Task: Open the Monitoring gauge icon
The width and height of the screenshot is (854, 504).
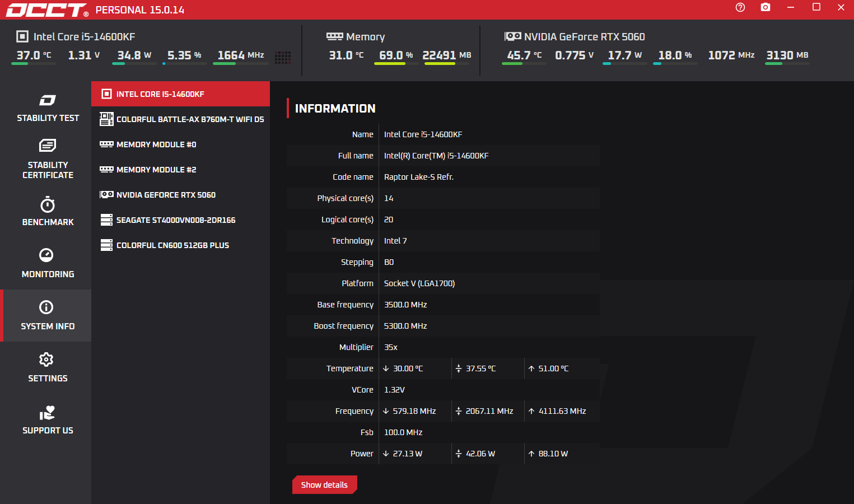Action: tap(46, 255)
